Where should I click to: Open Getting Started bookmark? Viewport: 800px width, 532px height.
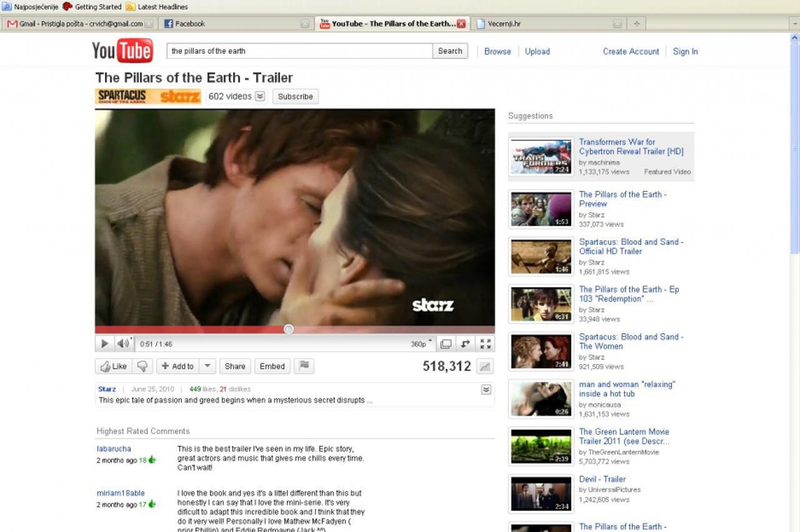(x=92, y=7)
